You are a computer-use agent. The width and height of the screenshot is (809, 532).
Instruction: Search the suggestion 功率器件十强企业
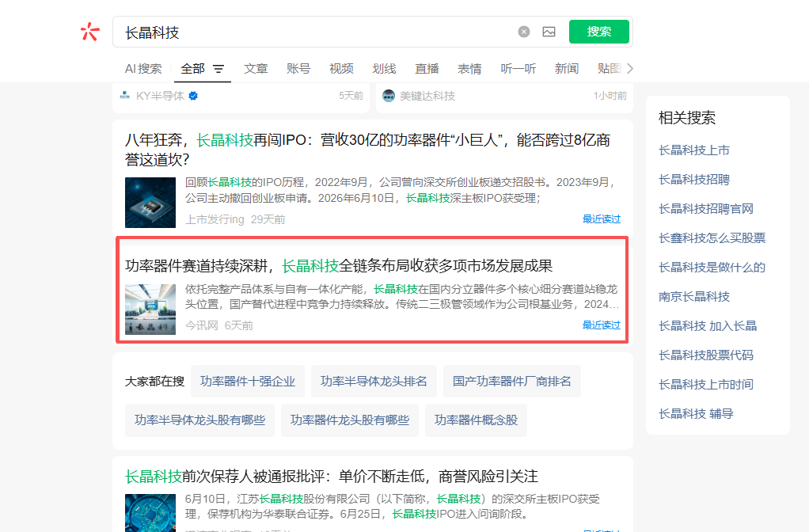coord(248,382)
